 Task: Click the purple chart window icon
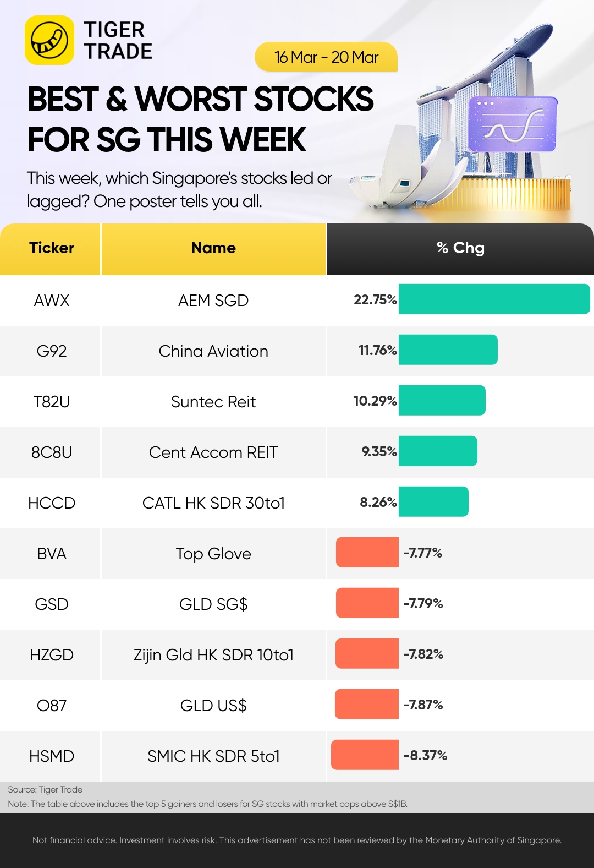point(513,124)
